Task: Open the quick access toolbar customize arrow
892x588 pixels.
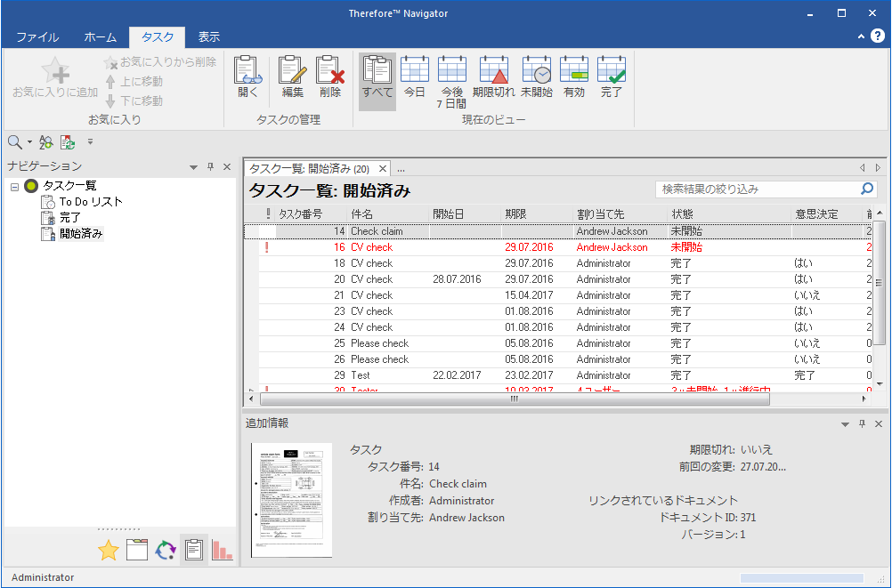Action: pyautogui.click(x=90, y=141)
